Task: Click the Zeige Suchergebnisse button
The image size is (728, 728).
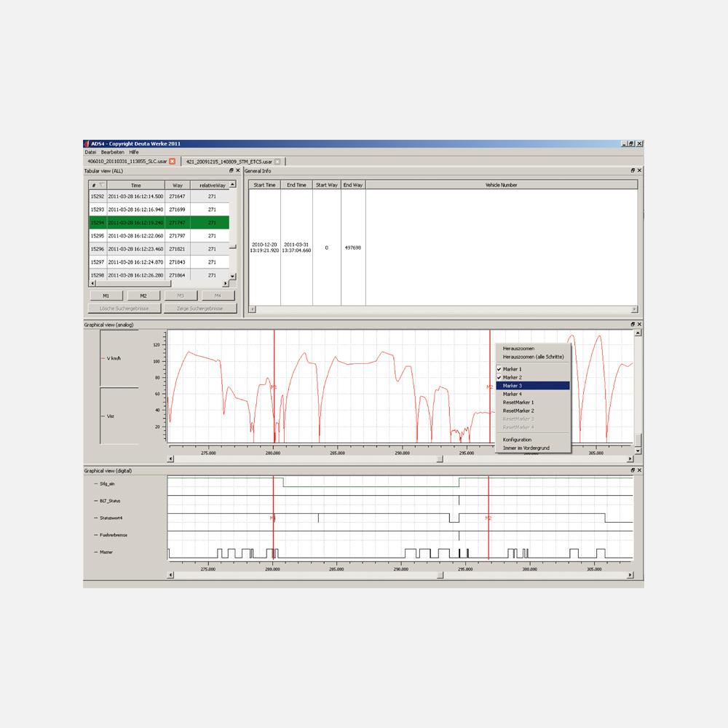Action: pos(199,308)
